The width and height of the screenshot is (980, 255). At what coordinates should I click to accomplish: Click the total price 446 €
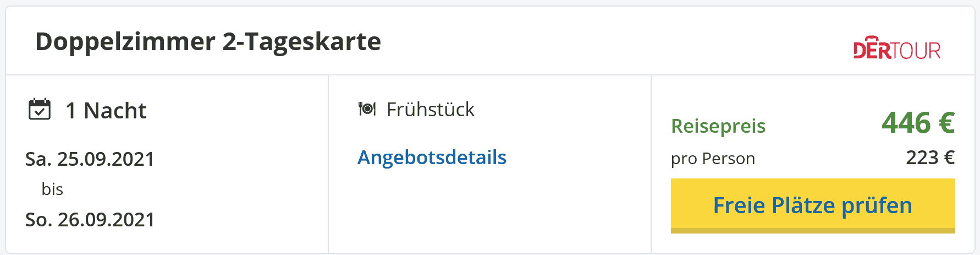pyautogui.click(x=918, y=123)
